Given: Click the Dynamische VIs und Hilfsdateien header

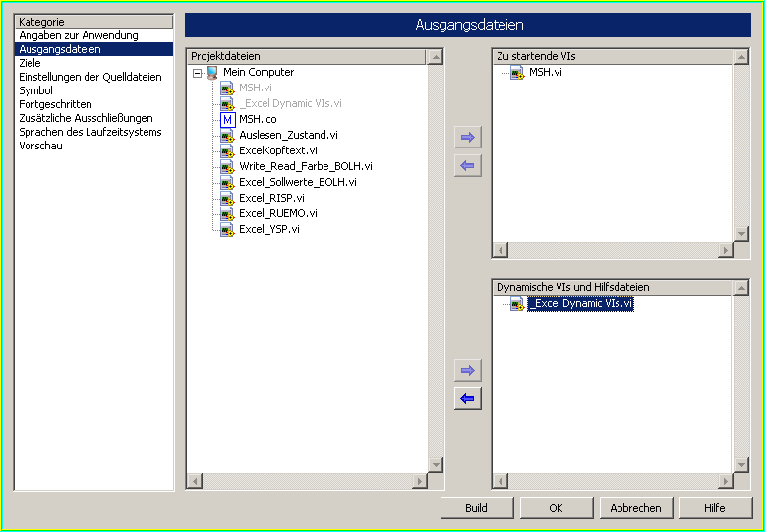Looking at the screenshot, I should [x=613, y=287].
